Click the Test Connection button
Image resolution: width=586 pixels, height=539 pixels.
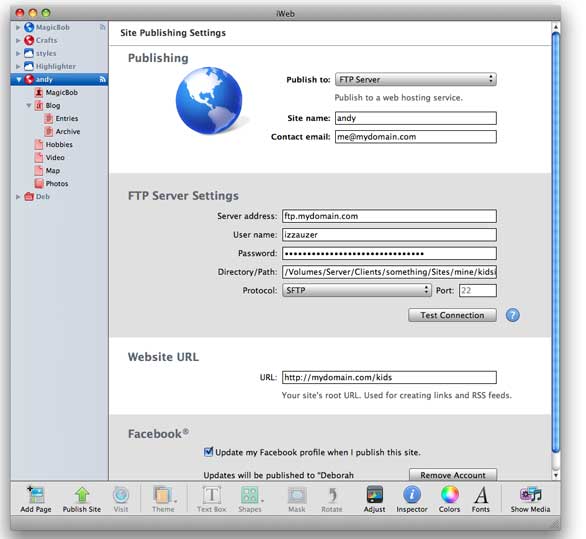[x=452, y=315]
